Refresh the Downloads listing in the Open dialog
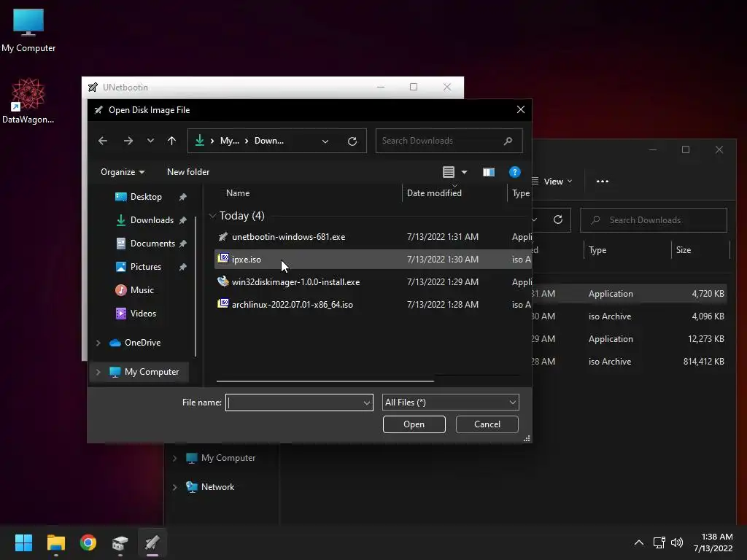 click(x=352, y=141)
